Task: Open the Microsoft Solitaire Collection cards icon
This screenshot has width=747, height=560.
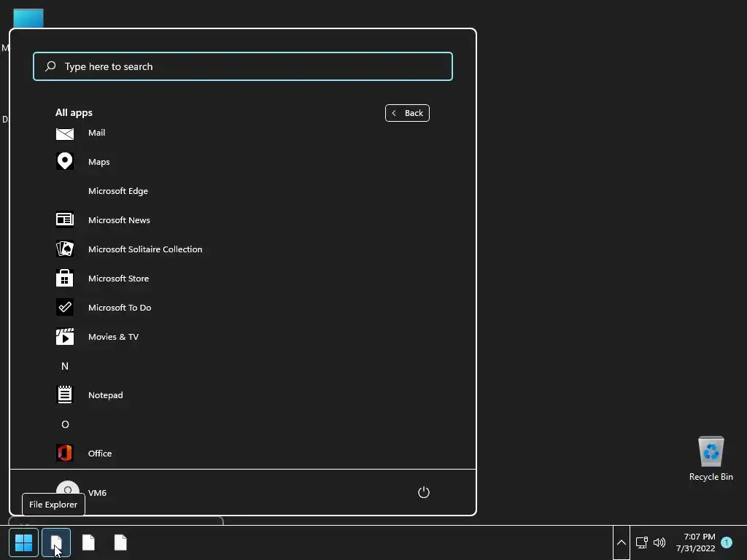Action: tap(65, 249)
